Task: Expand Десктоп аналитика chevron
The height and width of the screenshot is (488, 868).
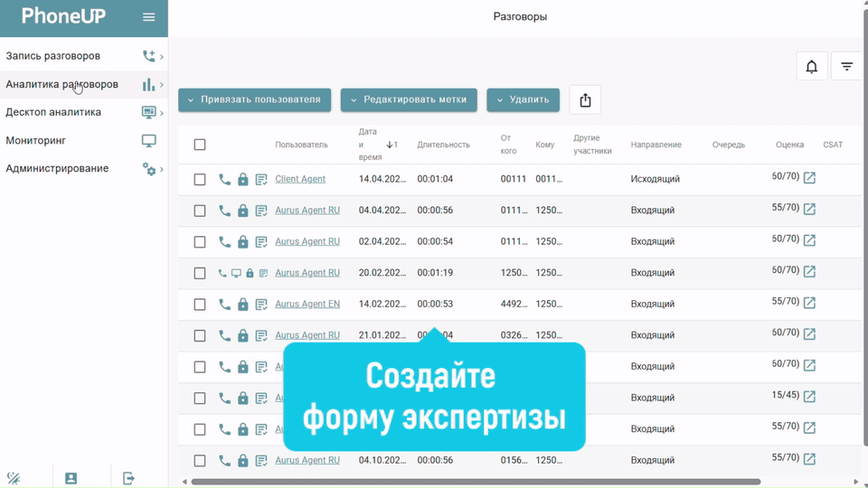Action: 162,113
